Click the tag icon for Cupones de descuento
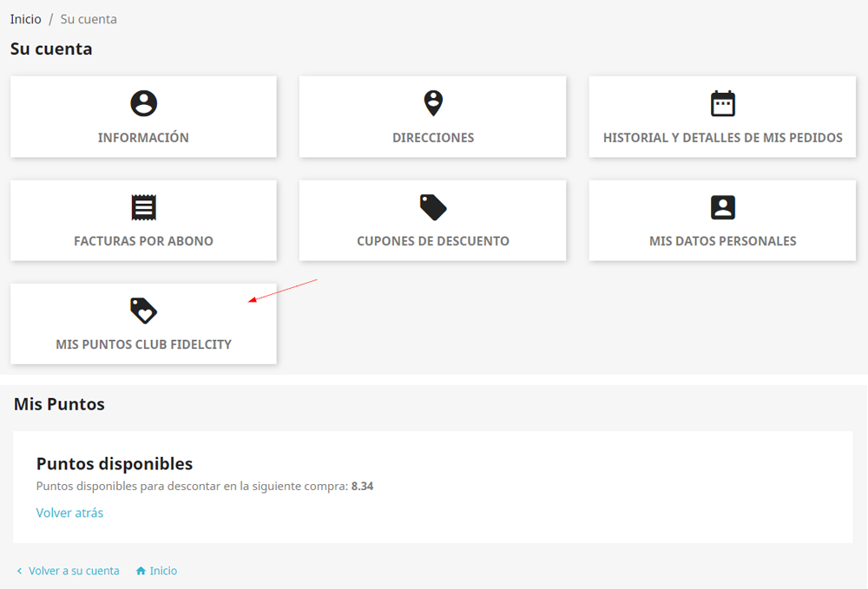Screen dimensions: 868x589 [x=433, y=207]
